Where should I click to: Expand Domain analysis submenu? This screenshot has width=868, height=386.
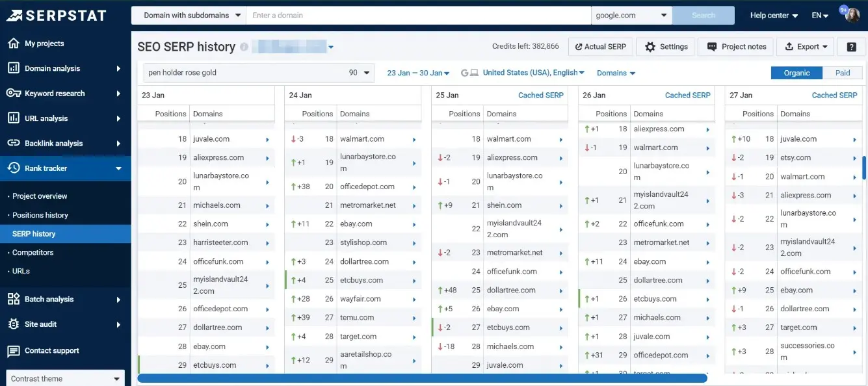118,68
